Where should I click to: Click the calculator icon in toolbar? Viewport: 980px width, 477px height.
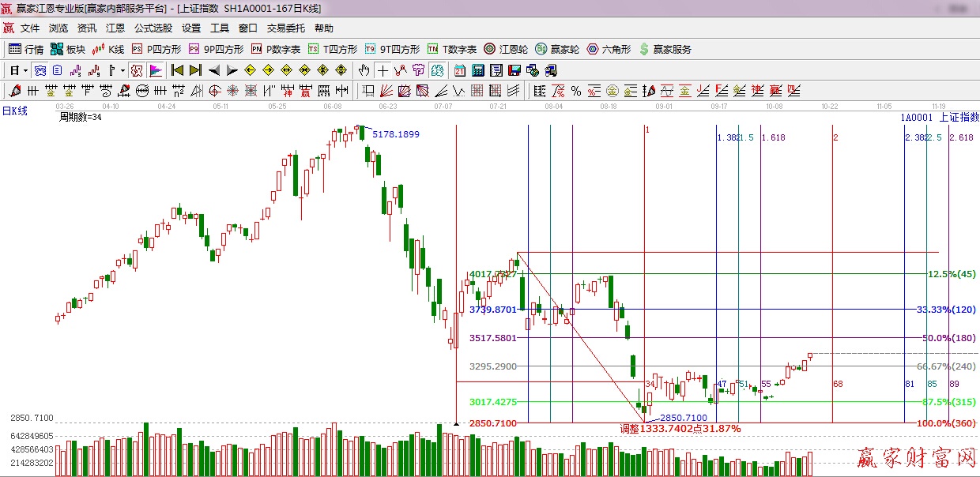[477, 70]
